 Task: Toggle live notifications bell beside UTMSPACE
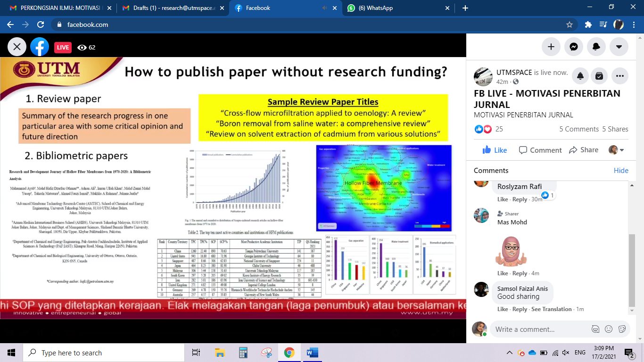(580, 75)
